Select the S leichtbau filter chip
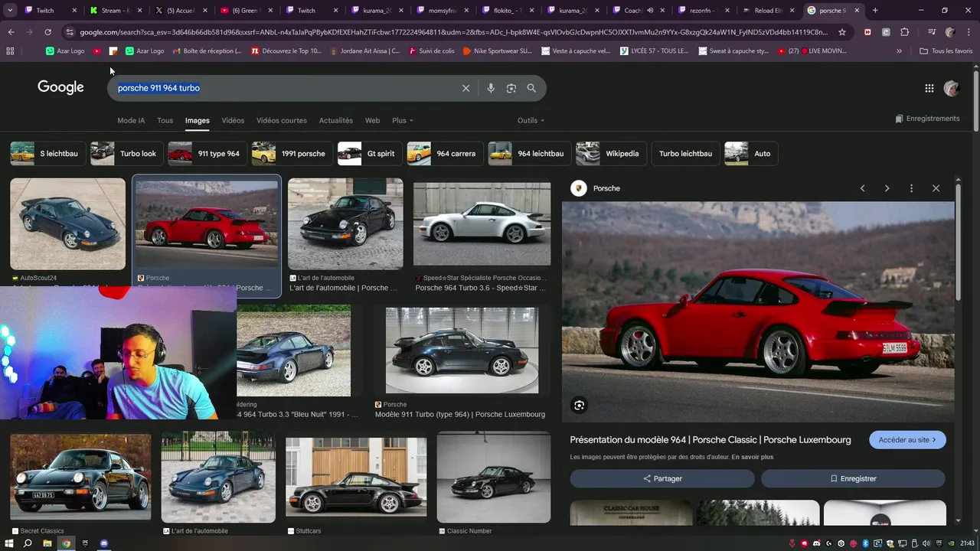The height and width of the screenshot is (551, 980). 47,154
